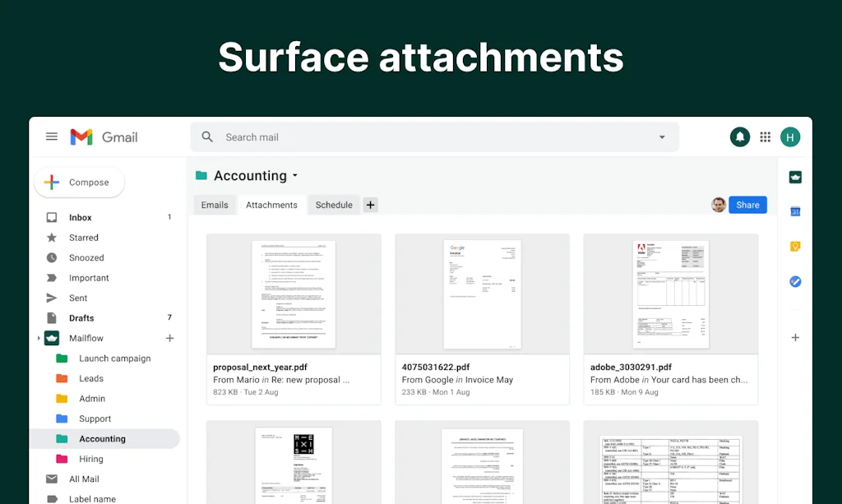Open the notifications bell

point(739,136)
